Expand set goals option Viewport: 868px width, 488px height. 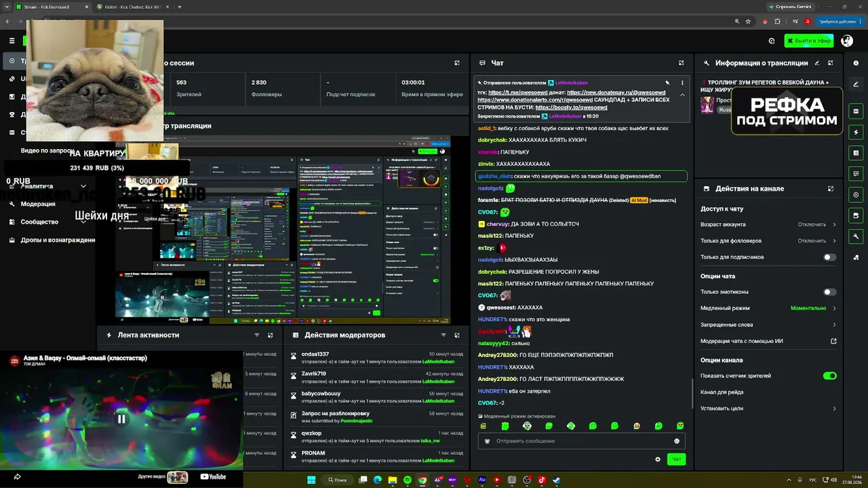pos(768,409)
